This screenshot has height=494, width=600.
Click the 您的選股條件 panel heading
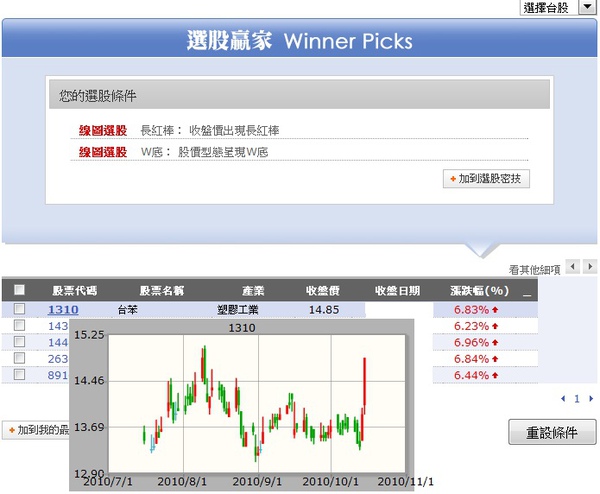pyautogui.click(x=98, y=96)
